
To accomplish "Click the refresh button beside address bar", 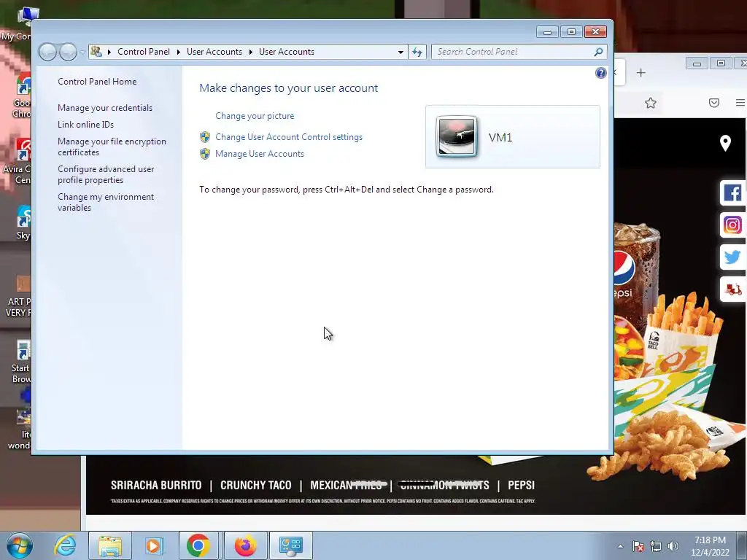I will tap(417, 52).
